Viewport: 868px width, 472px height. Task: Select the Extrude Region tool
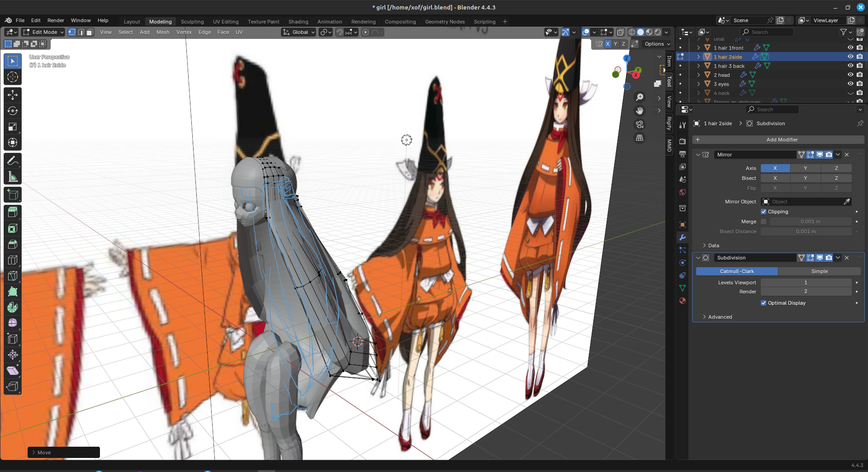pyautogui.click(x=13, y=212)
